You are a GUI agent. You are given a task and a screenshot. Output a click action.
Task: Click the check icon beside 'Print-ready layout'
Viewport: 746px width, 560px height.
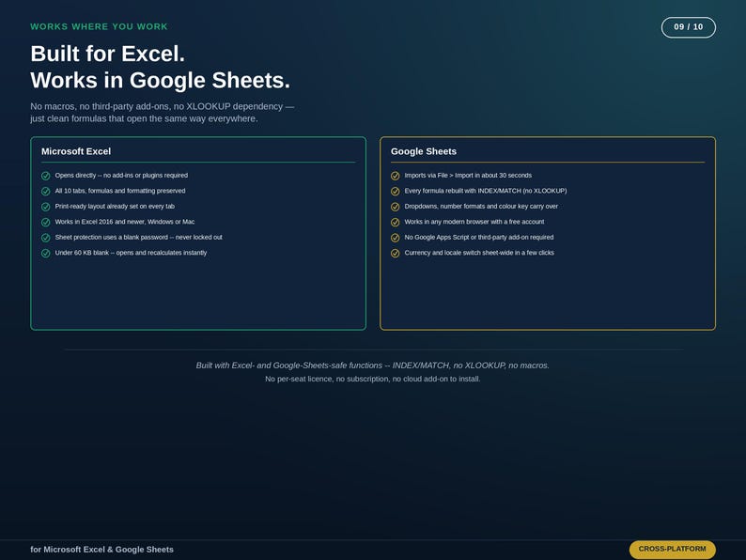(46, 207)
